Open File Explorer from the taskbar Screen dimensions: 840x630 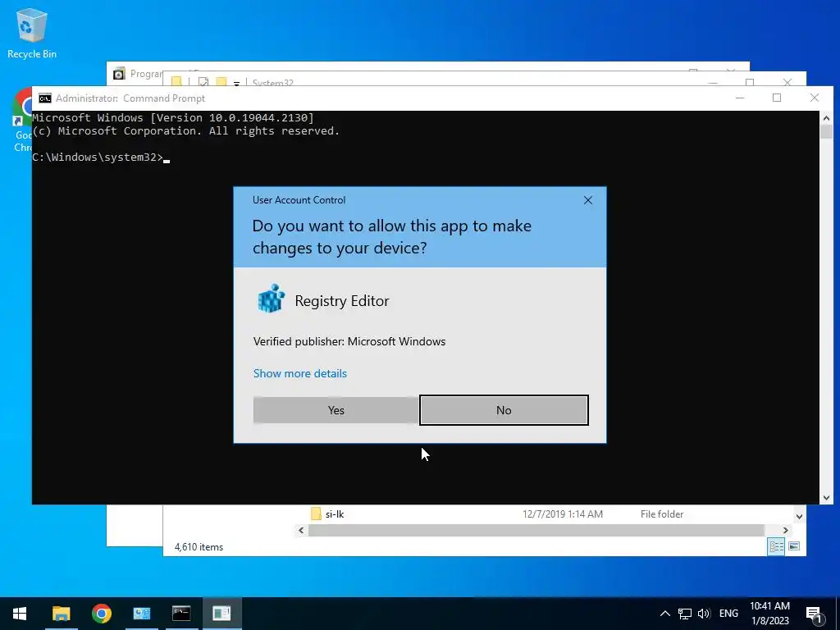point(61,614)
